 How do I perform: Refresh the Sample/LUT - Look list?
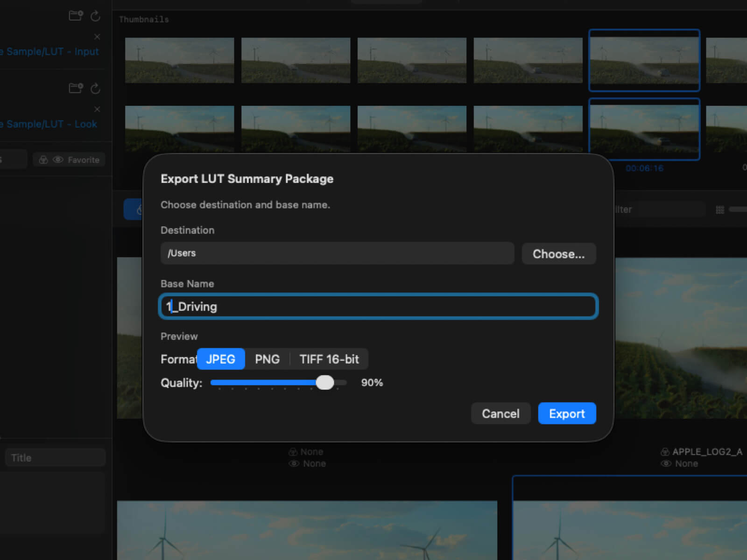click(95, 88)
